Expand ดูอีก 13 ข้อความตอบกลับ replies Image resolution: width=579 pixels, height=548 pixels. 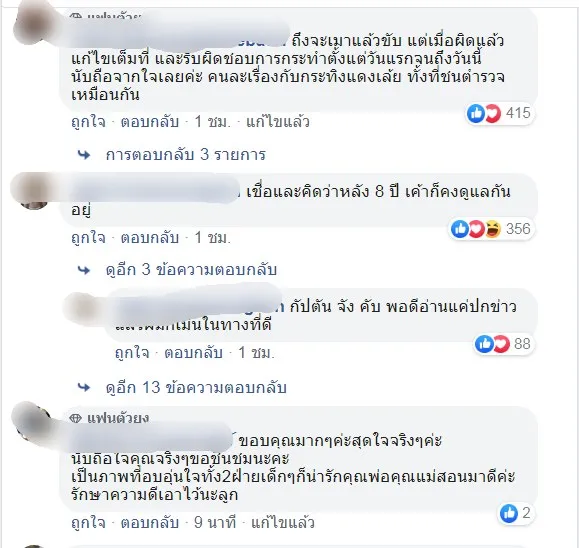point(196,388)
